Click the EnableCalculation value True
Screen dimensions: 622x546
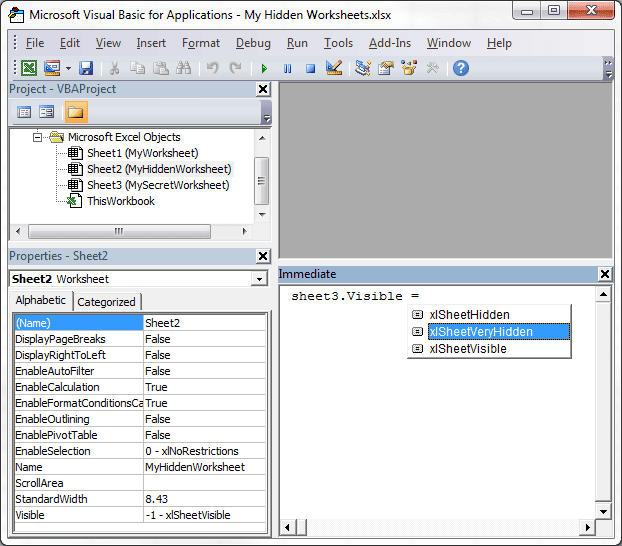pos(204,387)
